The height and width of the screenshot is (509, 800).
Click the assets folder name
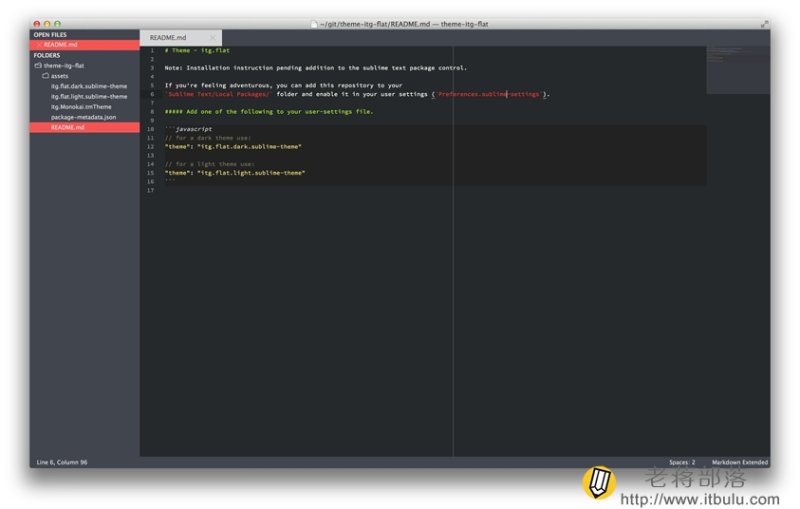pyautogui.click(x=59, y=76)
